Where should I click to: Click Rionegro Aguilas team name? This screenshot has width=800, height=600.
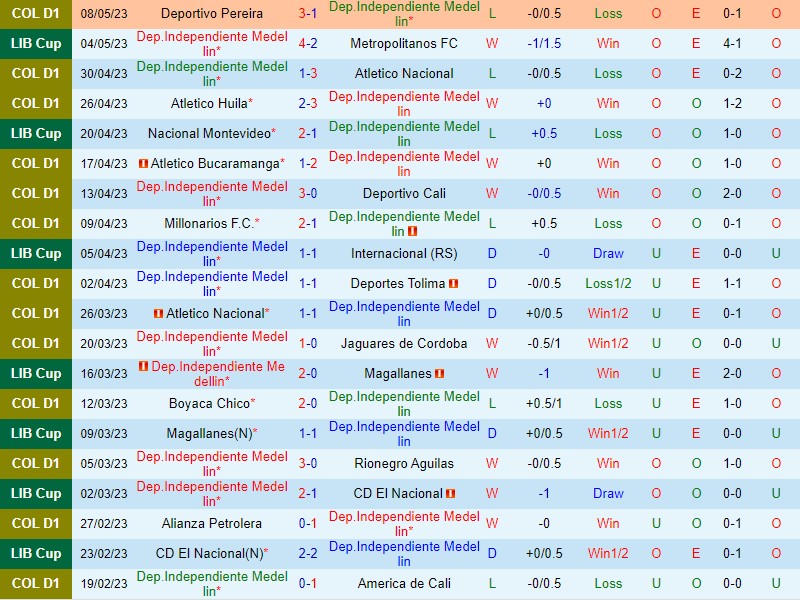coord(404,464)
